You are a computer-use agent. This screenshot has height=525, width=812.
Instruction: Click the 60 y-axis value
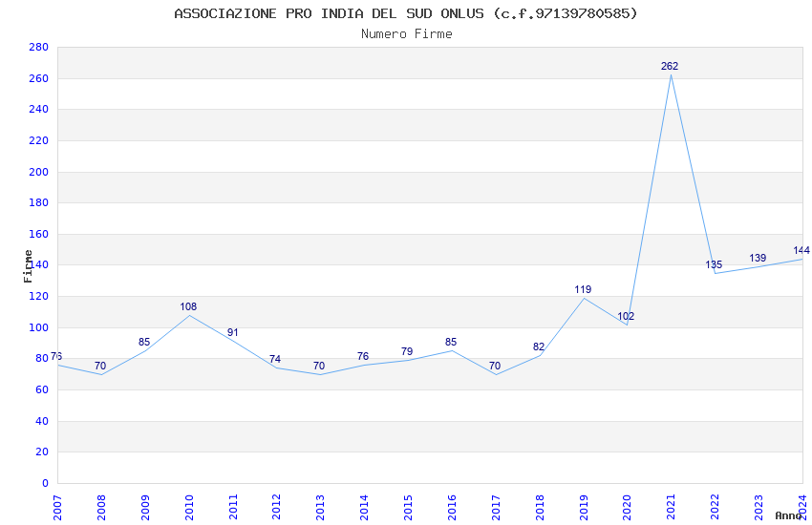pyautogui.click(x=42, y=390)
